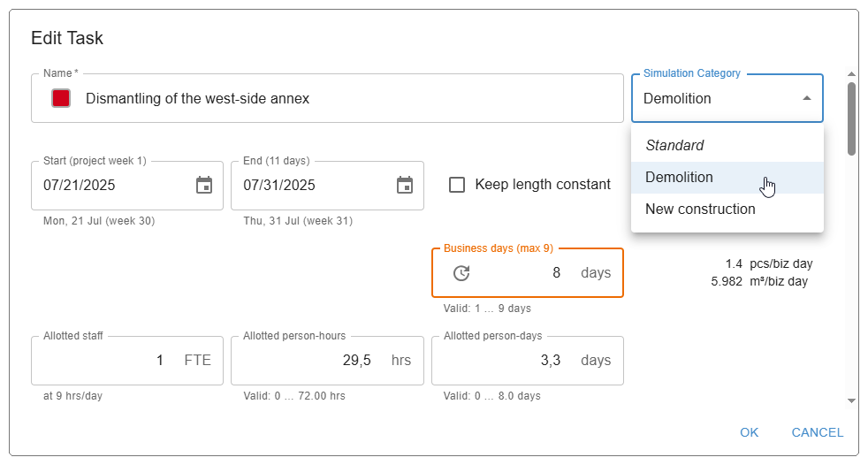
Task: Click the Business days recalculate clock icon
Action: coord(461,273)
